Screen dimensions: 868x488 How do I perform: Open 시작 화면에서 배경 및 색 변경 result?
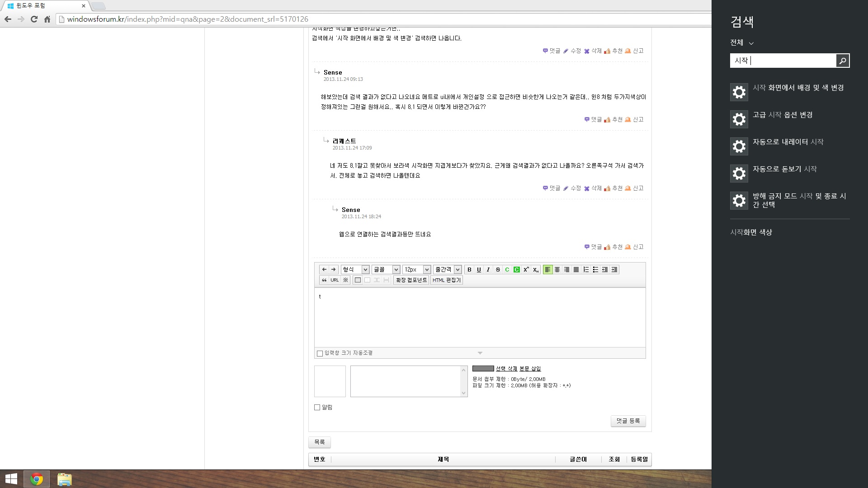(790, 92)
